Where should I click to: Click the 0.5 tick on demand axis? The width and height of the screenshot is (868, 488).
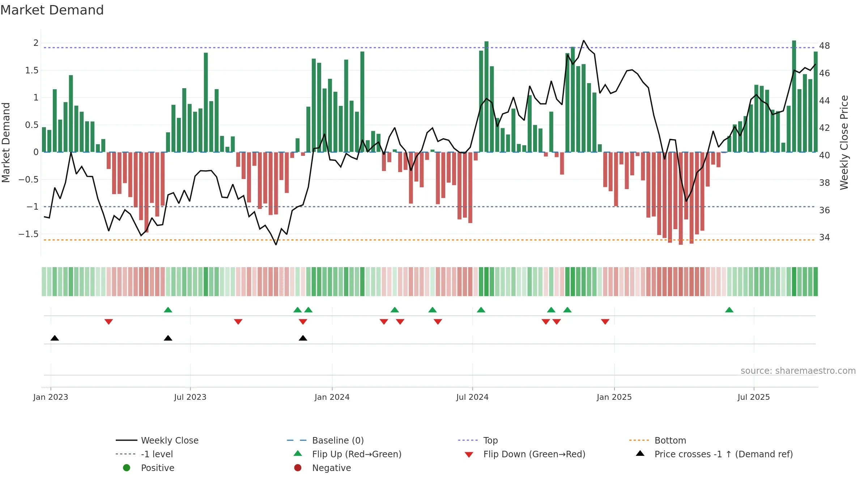click(x=32, y=125)
